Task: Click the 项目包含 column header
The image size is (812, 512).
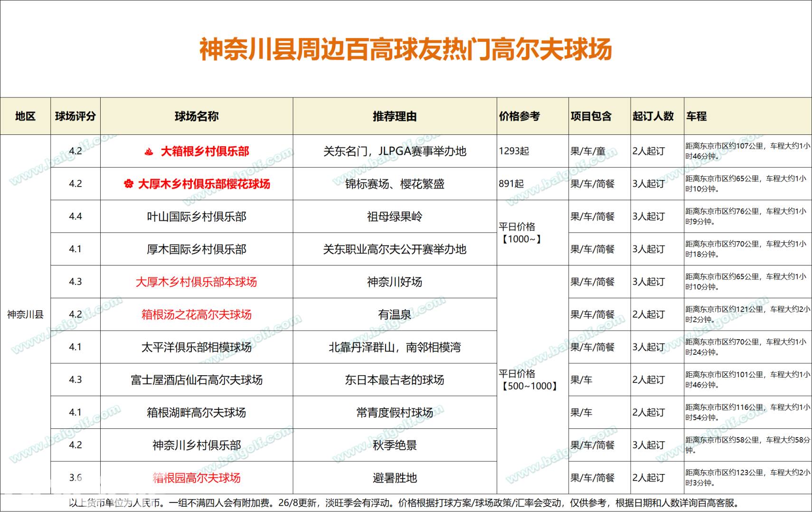Action: click(x=600, y=116)
